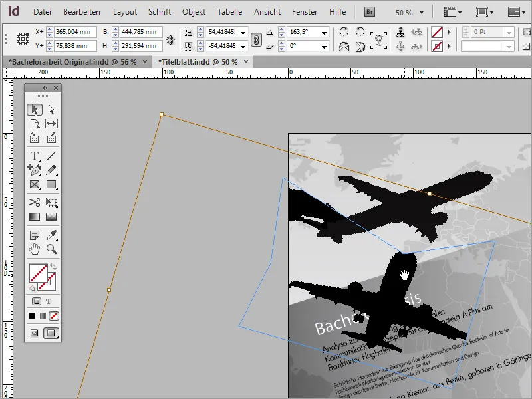Image resolution: width=532 pixels, height=399 pixels.
Task: Close the Titelblatt.indd document tab
Action: pos(246,61)
